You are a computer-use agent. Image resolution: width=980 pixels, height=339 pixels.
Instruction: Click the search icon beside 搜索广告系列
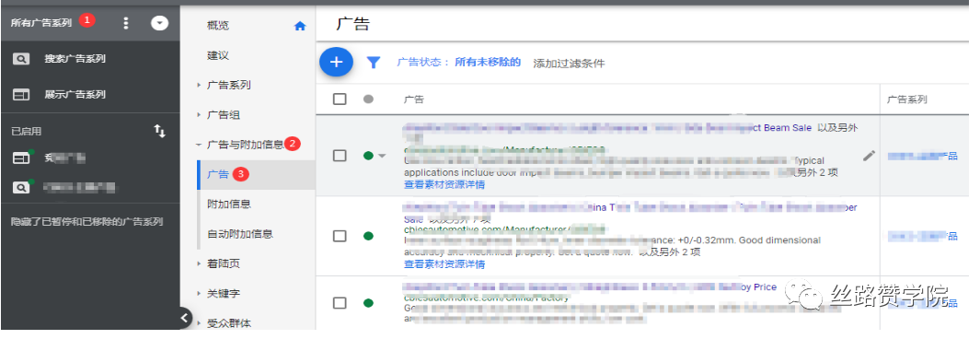(21, 59)
